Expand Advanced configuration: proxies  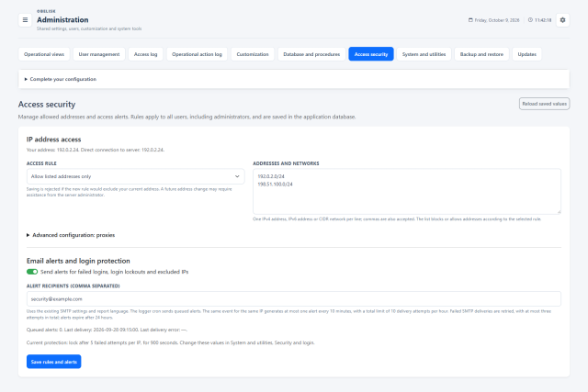(71, 235)
